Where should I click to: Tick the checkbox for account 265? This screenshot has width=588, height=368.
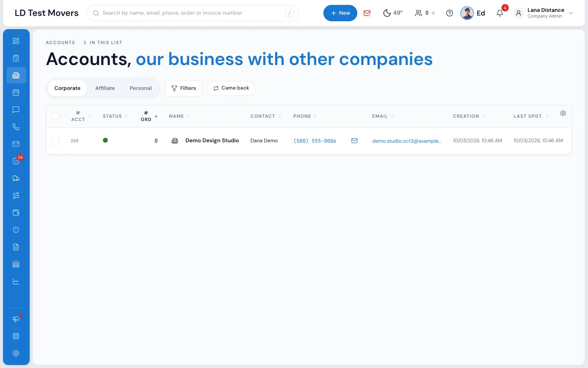pos(56,141)
